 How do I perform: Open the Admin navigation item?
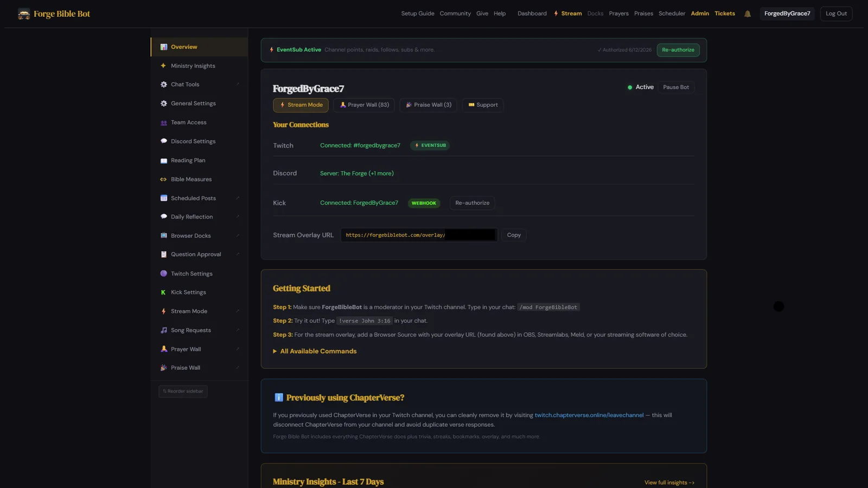(700, 14)
